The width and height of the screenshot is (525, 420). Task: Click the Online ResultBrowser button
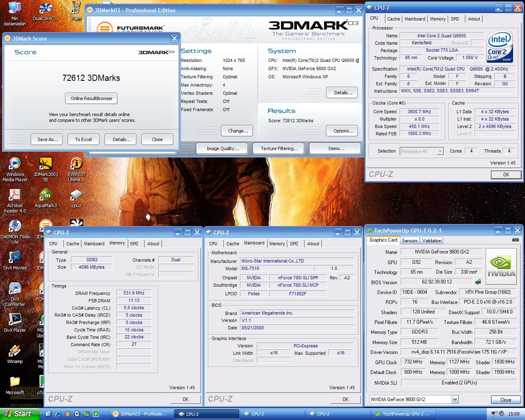(x=91, y=98)
